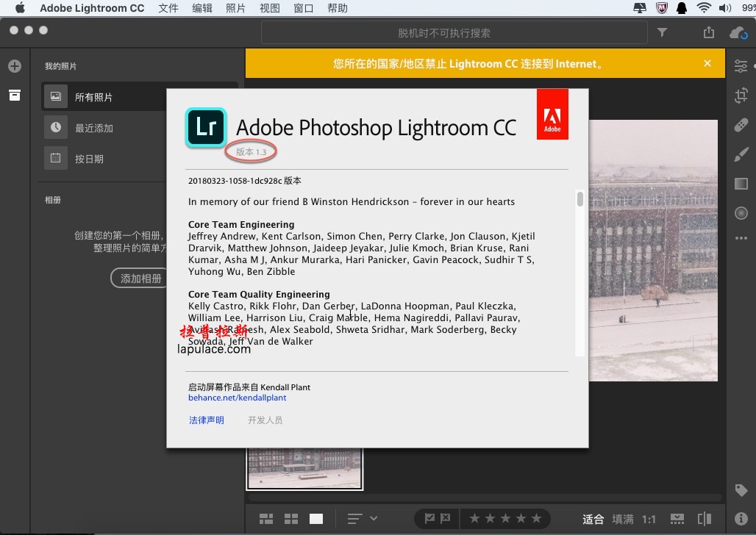Switch to square grid view
756x535 pixels.
pyautogui.click(x=291, y=519)
